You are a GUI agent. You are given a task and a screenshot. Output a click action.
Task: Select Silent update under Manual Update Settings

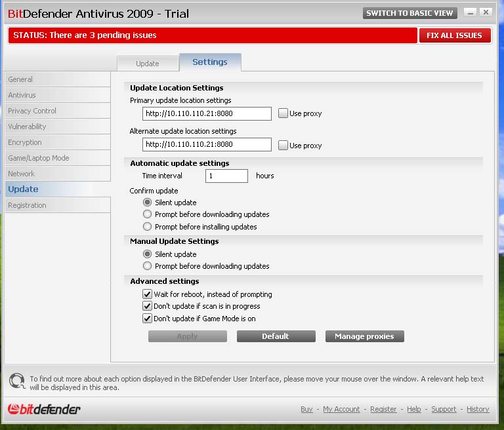147,254
